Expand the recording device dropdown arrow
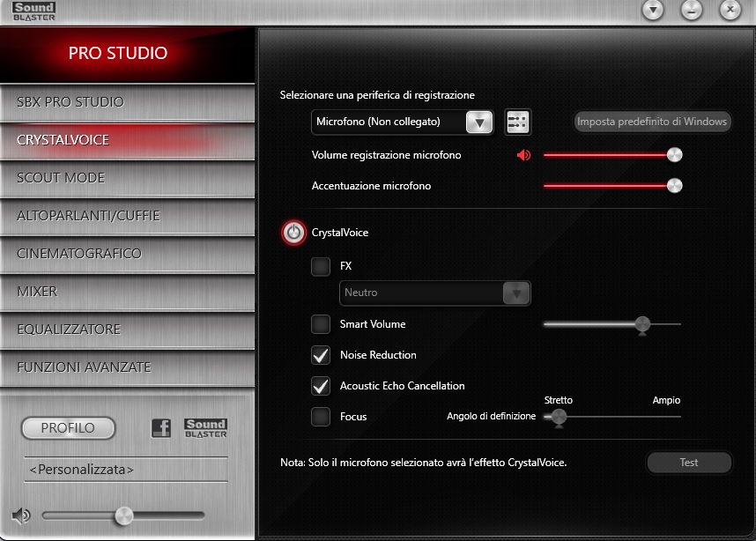 point(479,122)
